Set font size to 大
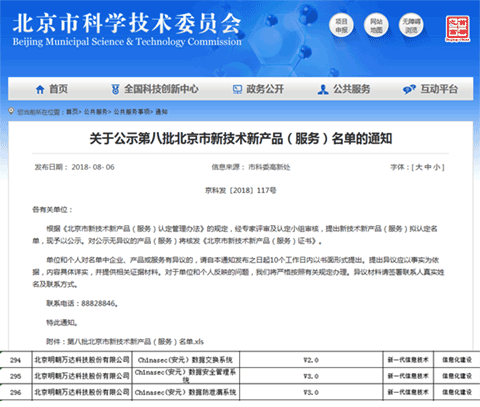The image size is (480, 407). 419,167
